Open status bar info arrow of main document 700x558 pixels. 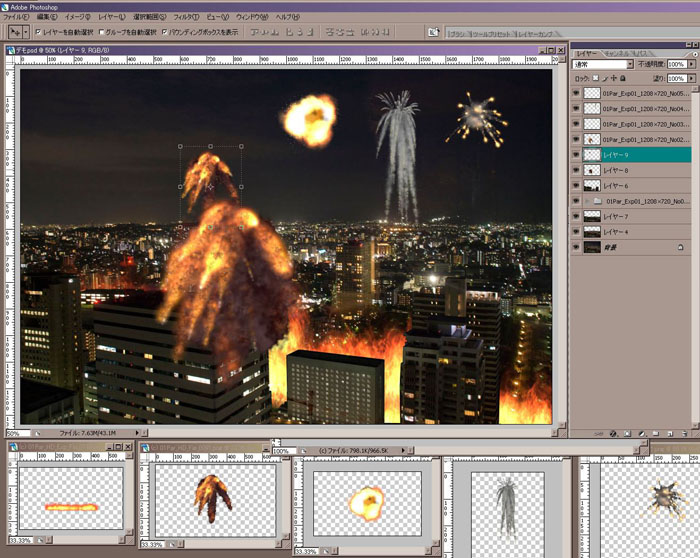(138, 433)
